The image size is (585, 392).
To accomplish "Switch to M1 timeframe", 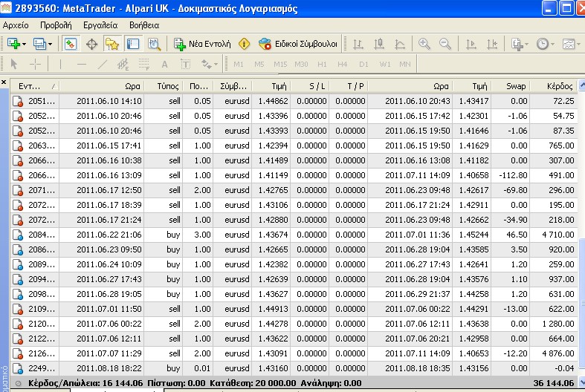I will pos(239,64).
